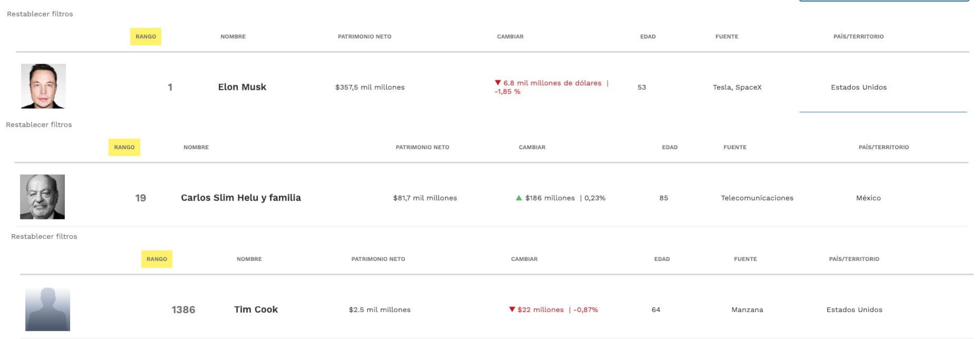Sort by highlighted RANGO header in second table
The image size is (980, 339).
[124, 147]
